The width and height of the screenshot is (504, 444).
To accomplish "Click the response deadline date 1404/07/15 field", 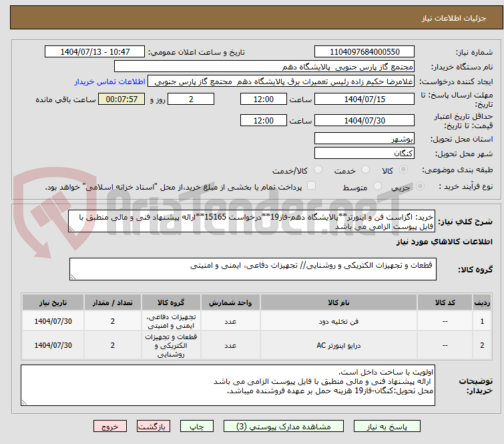I will pos(364,99).
